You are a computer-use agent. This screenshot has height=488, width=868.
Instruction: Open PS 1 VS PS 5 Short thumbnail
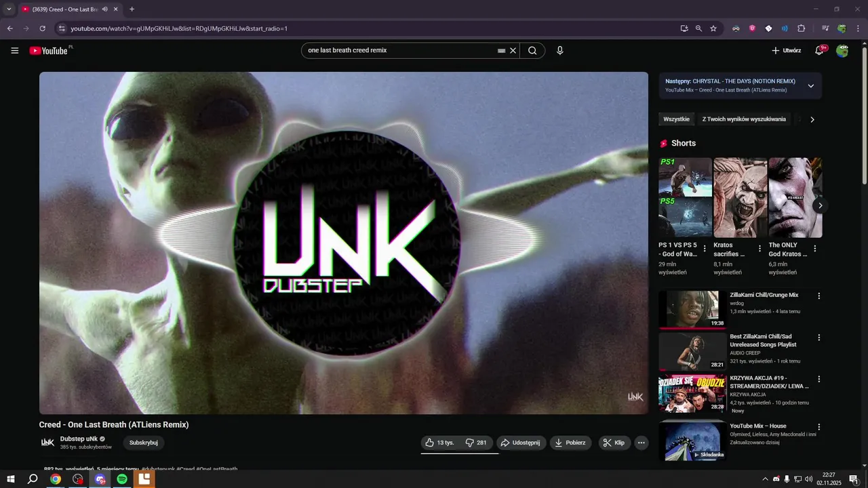pos(685,198)
